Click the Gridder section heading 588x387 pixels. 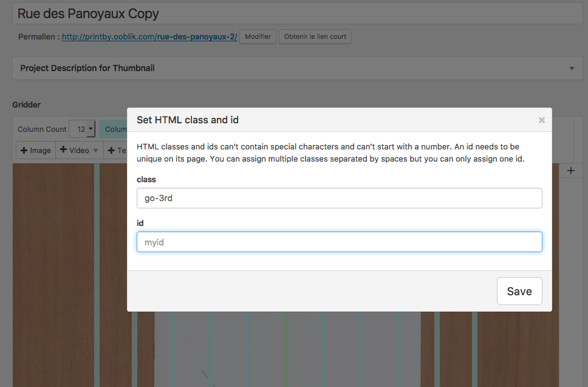click(x=27, y=104)
